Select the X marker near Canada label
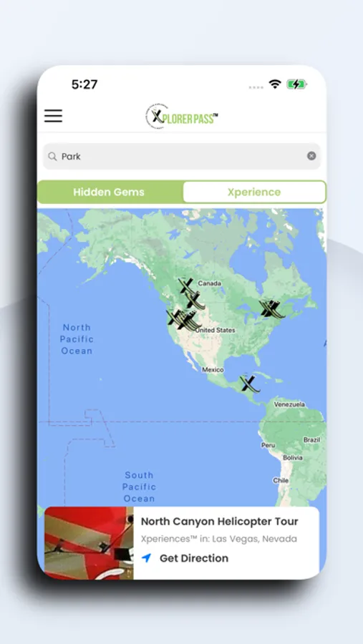 click(186, 285)
